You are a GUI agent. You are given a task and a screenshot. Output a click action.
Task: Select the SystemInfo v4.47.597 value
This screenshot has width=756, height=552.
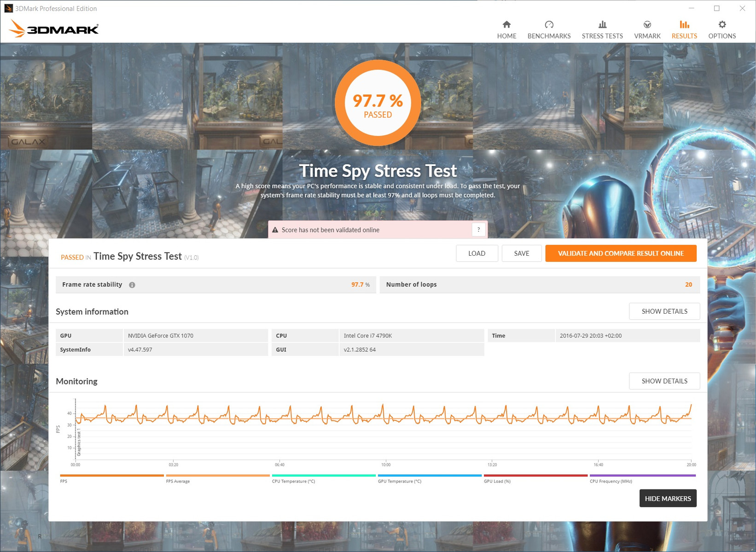click(x=140, y=350)
